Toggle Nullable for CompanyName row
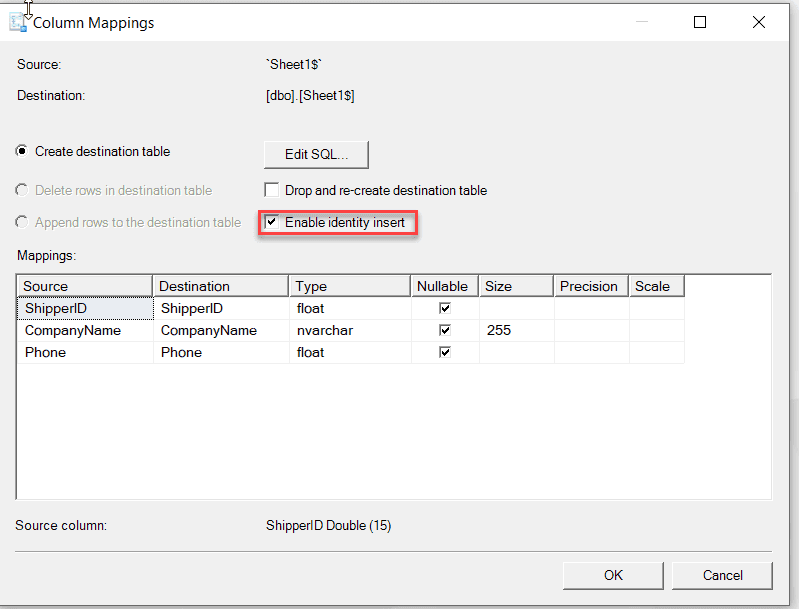The image size is (799, 609). (445, 331)
